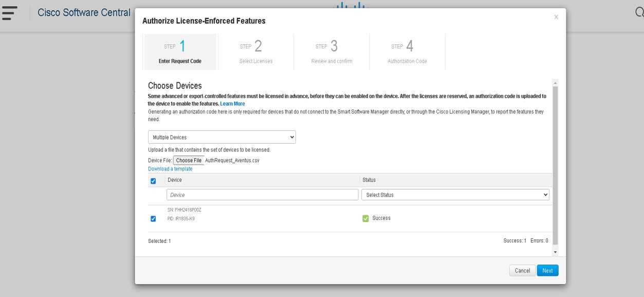
Task: Click the Cancel button
Action: 522,270
